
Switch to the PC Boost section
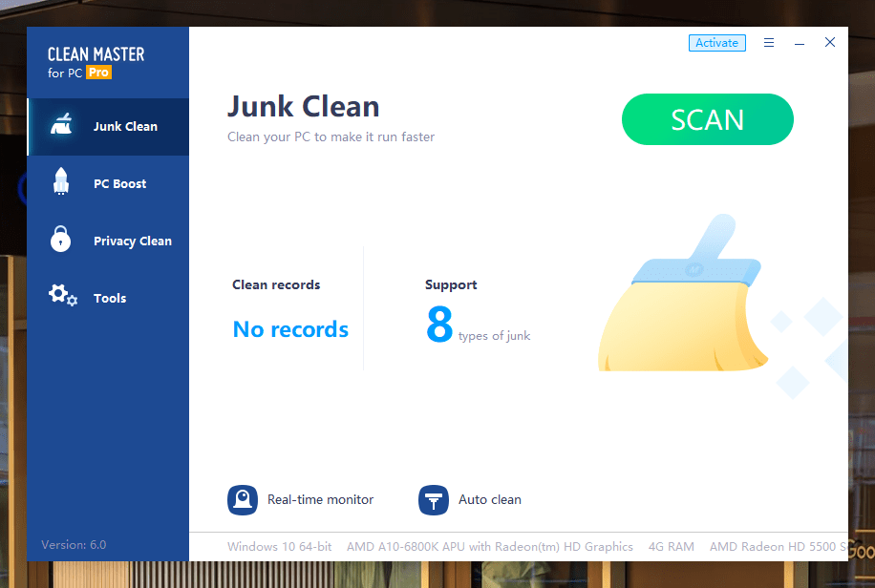pos(111,182)
